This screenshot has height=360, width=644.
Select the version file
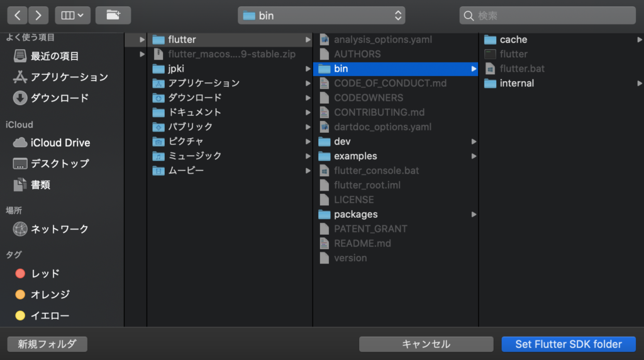[x=396, y=258]
